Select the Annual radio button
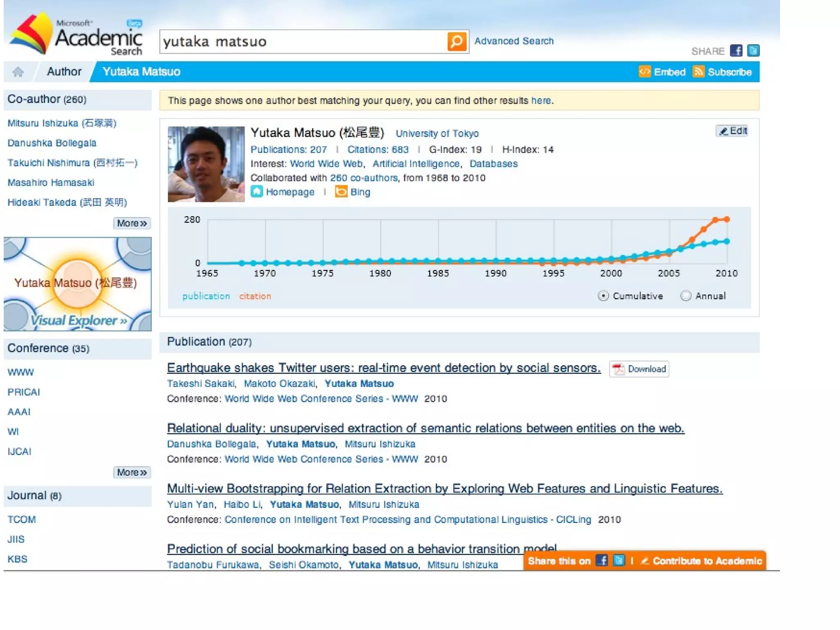840x630 pixels. 685,296
